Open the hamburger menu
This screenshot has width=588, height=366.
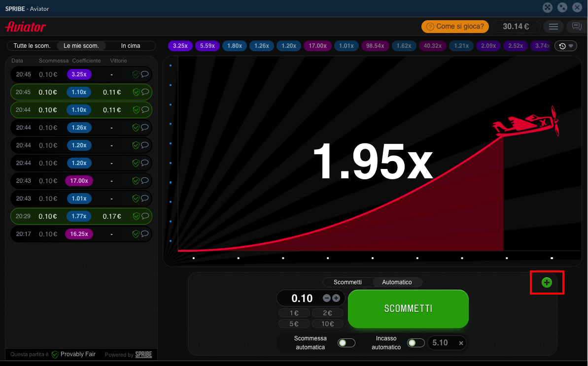[x=553, y=27]
